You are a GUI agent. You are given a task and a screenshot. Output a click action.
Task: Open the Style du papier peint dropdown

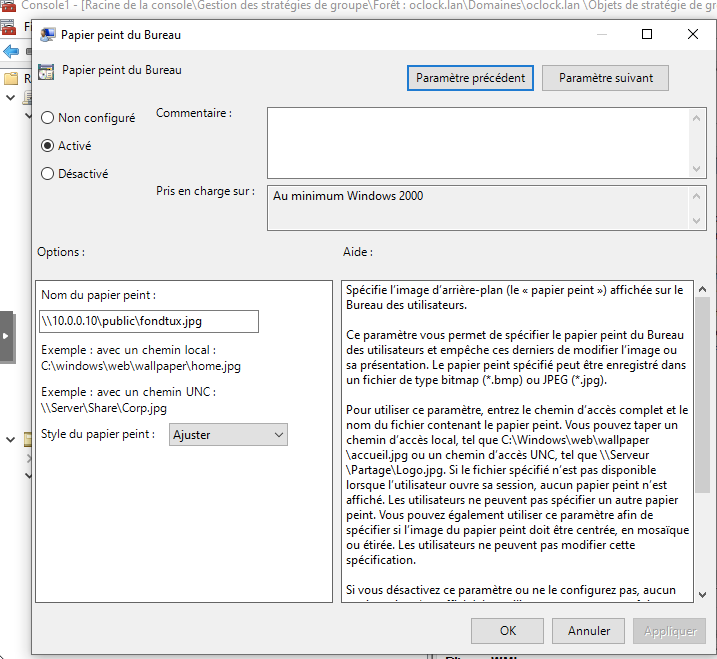click(x=228, y=435)
